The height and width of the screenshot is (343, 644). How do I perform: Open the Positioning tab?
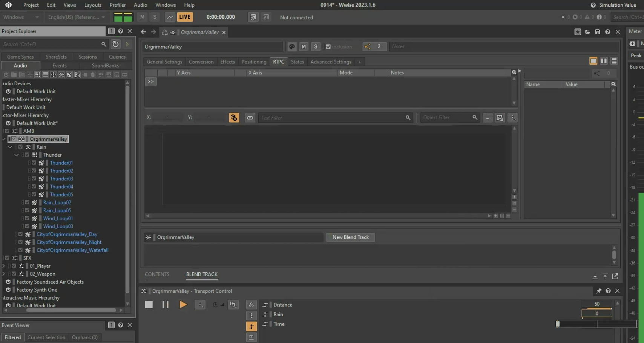click(254, 62)
